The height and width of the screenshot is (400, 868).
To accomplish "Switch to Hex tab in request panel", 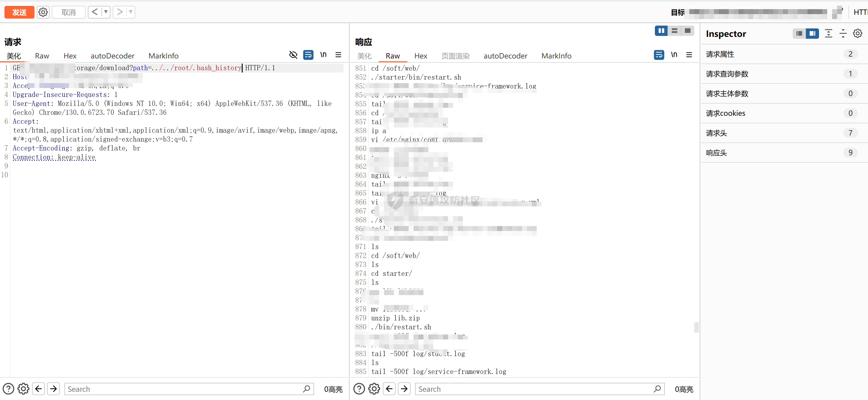I will (x=70, y=56).
